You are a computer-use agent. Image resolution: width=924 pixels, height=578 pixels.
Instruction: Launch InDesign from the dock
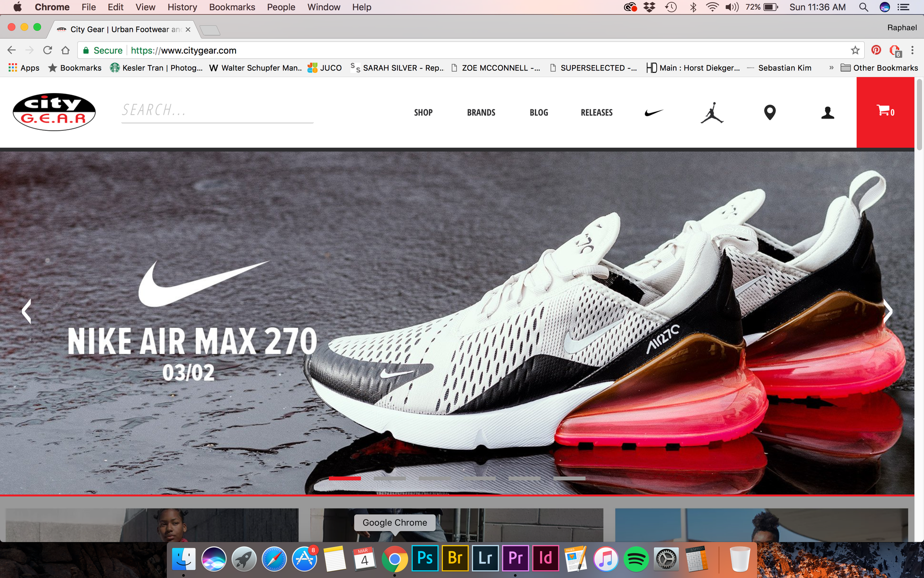click(545, 558)
